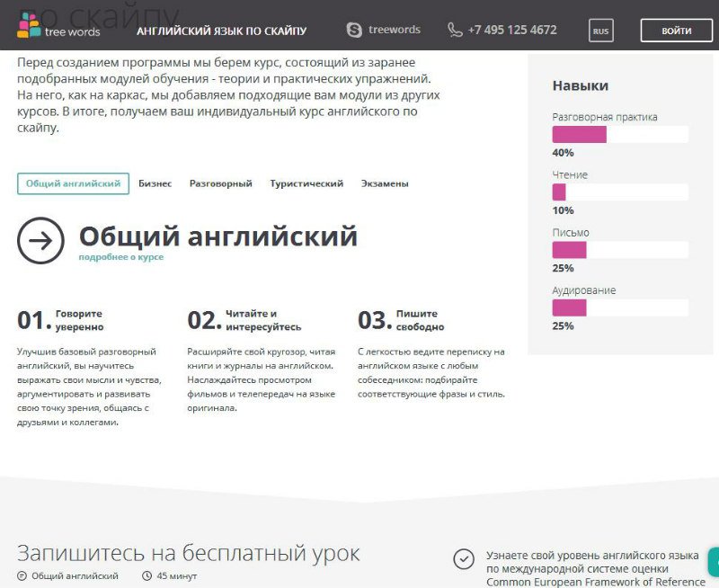The width and height of the screenshot is (719, 588).
Task: Click the Навыки panel heading
Action: [x=581, y=85]
